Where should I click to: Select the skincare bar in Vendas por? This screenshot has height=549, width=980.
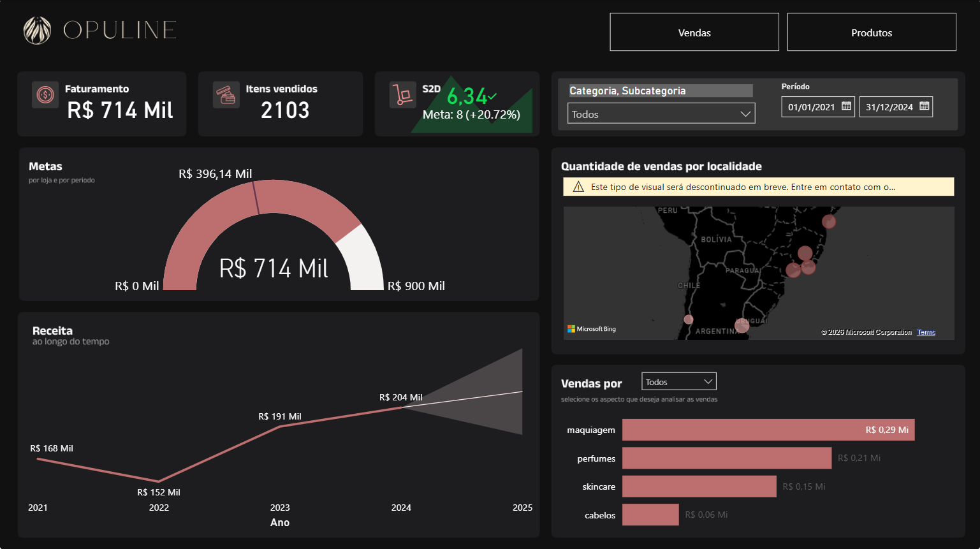pyautogui.click(x=699, y=487)
